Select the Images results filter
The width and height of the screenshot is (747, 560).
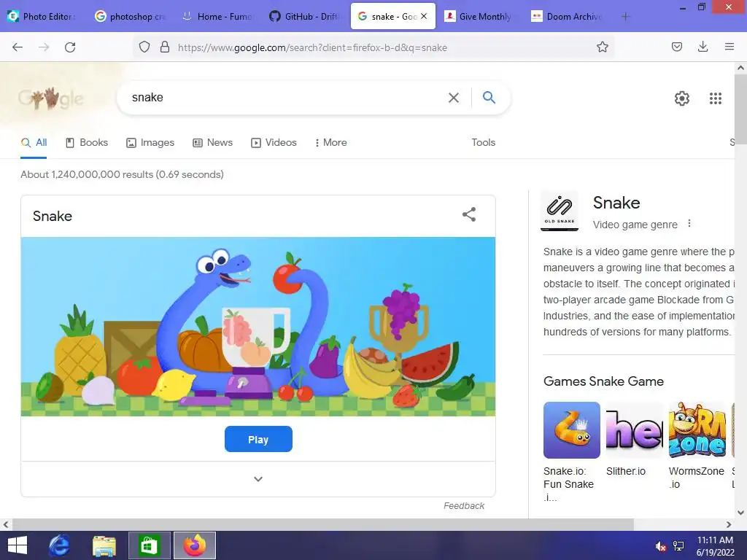click(x=150, y=142)
